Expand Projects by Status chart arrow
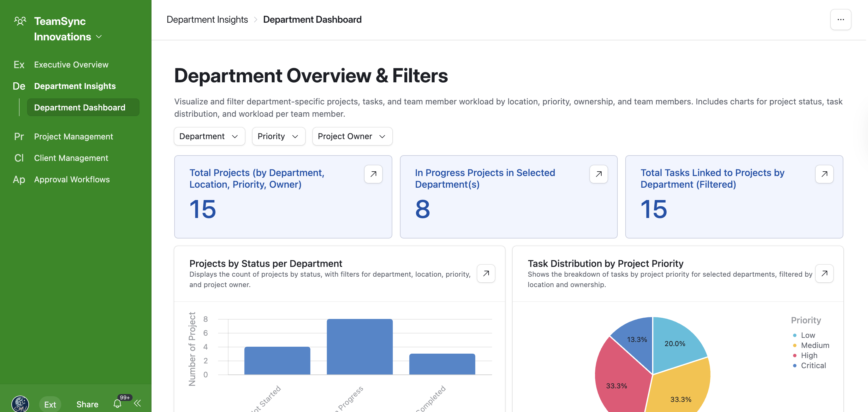868x412 pixels. point(485,273)
